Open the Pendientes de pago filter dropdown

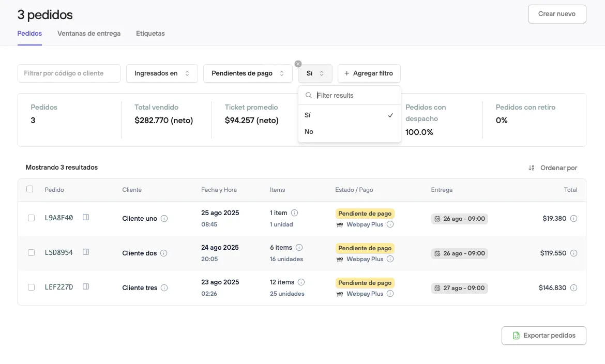pyautogui.click(x=248, y=73)
